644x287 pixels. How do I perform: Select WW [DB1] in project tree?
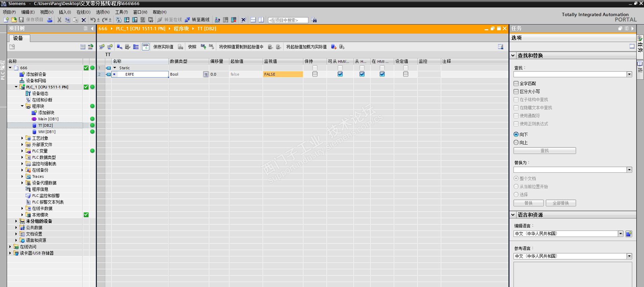(47, 132)
